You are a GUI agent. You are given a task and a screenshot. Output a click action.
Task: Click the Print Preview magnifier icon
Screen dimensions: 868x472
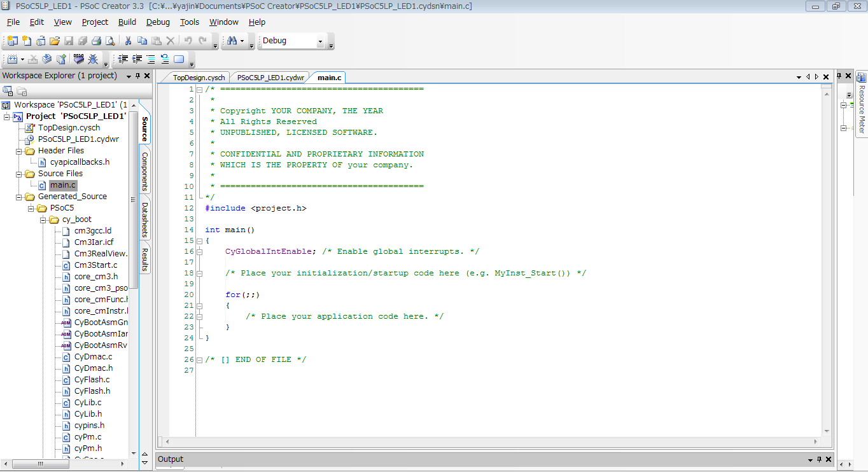tap(110, 41)
